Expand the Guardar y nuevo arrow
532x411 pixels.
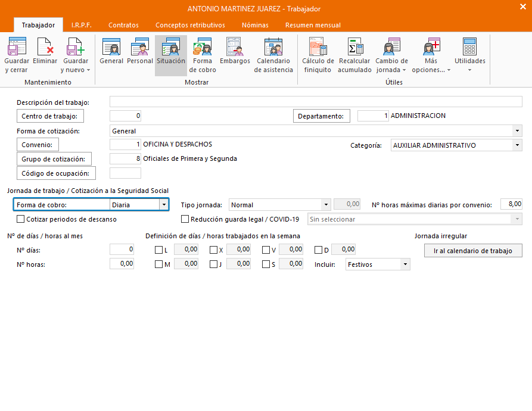89,70
